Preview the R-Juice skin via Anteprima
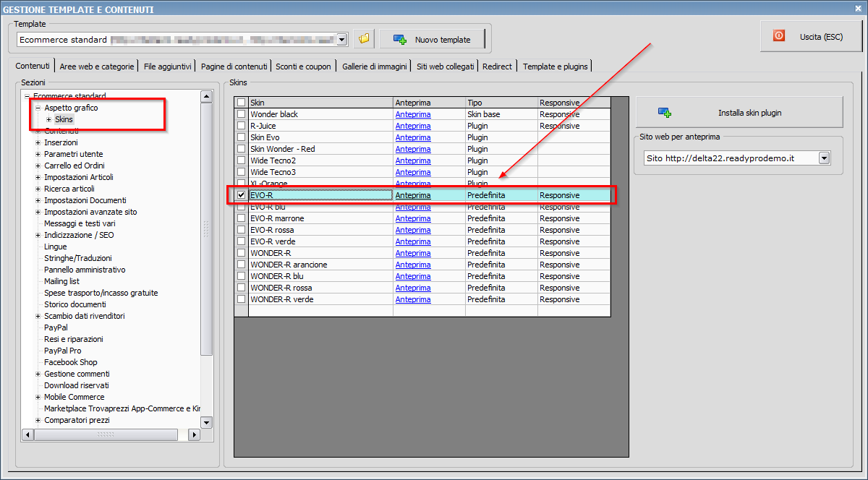868x480 pixels. click(x=413, y=126)
